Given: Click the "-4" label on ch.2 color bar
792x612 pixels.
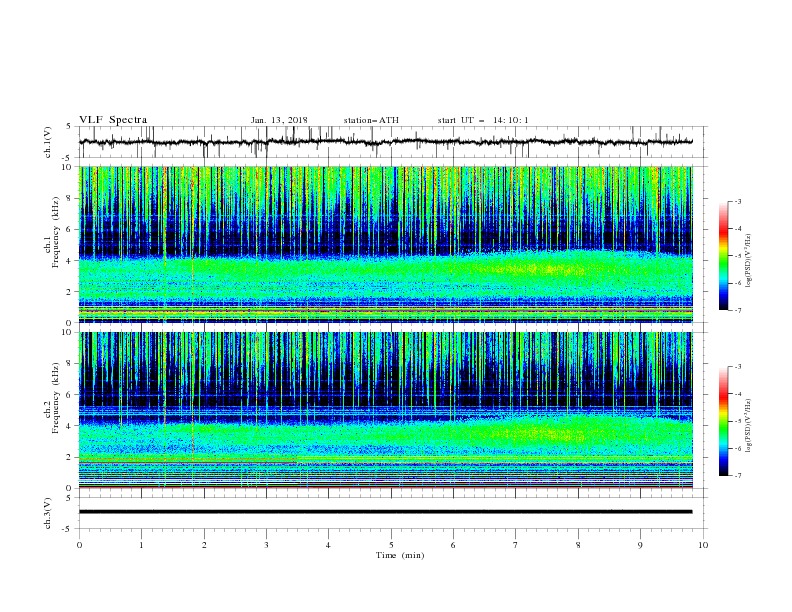Looking at the screenshot, I should (738, 394).
